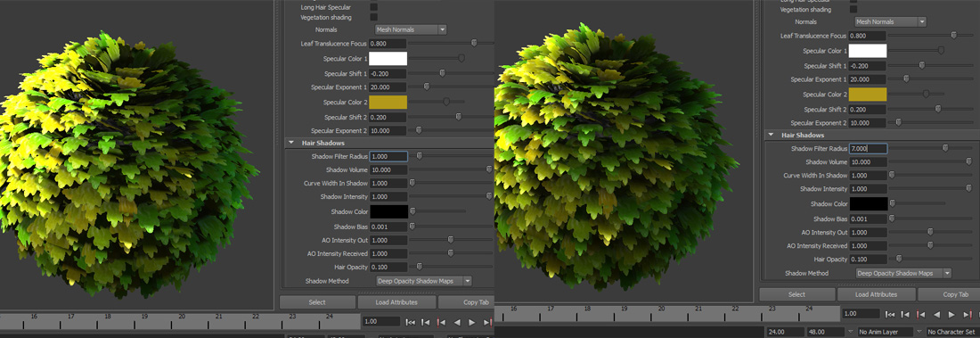Click Specular Exponent 1 field in left panel
Image resolution: width=980 pixels, height=338 pixels.
coord(388,87)
